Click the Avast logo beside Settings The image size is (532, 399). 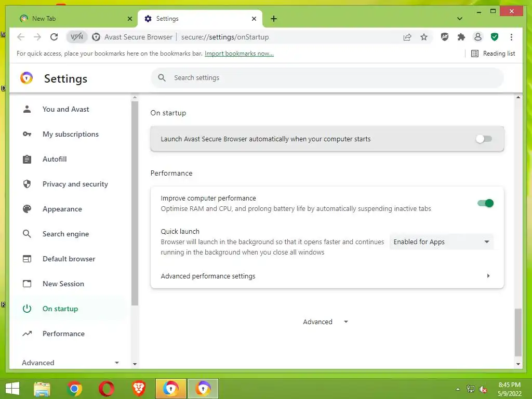(x=26, y=78)
